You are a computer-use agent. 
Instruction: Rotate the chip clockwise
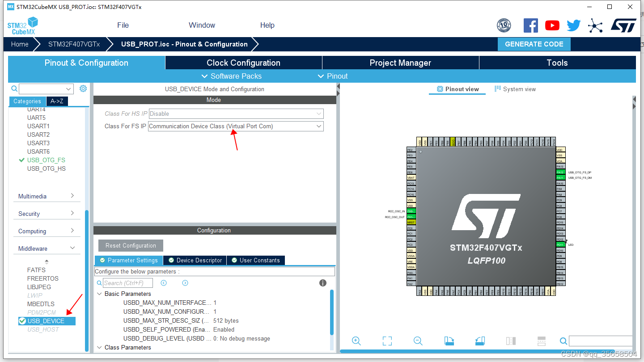449,341
